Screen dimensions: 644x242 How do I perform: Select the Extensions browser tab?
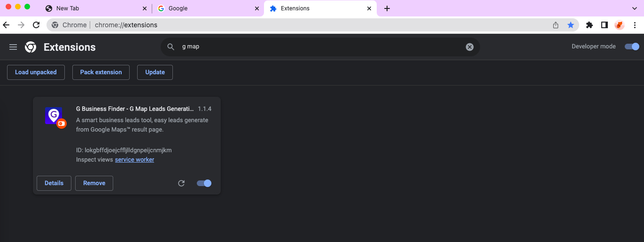pos(320,8)
